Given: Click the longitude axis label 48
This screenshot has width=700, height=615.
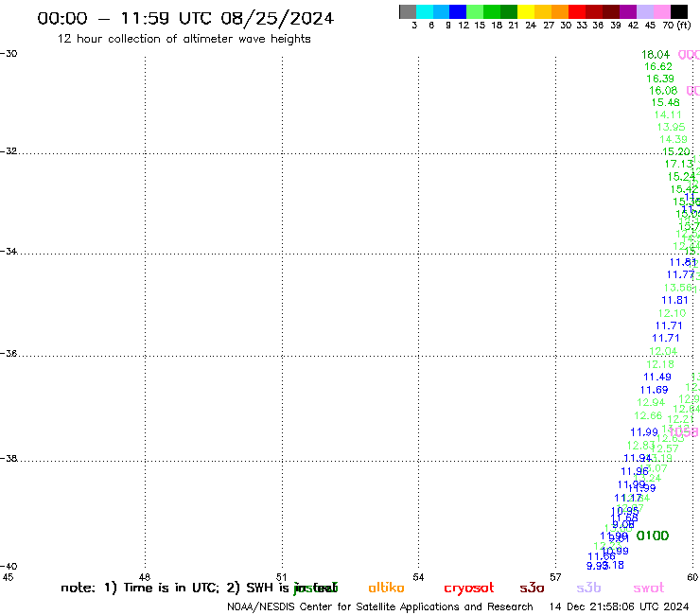Looking at the screenshot, I should pos(144,577).
